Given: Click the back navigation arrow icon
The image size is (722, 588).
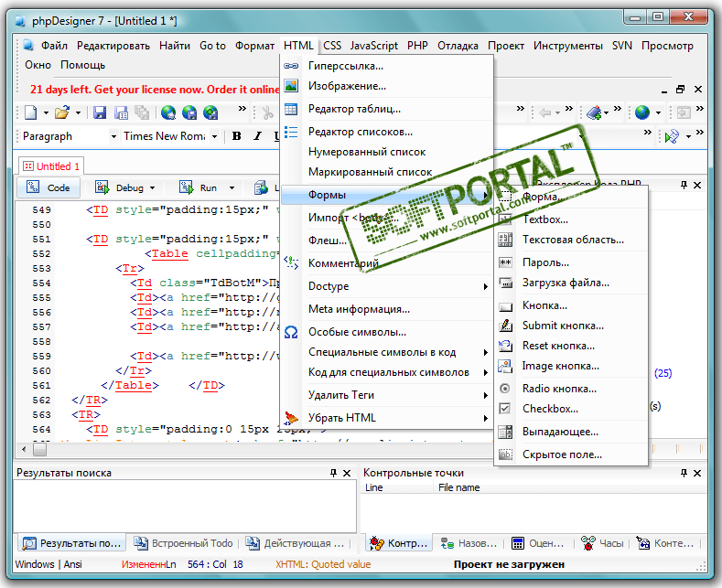Looking at the screenshot, I should pos(545,112).
